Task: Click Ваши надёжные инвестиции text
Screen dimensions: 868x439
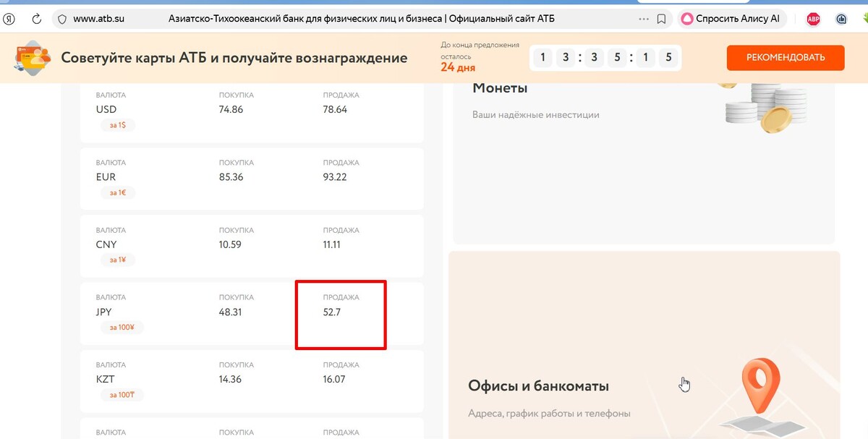Action: [536, 114]
